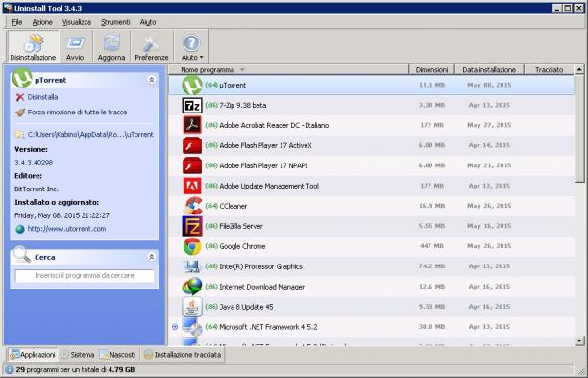Open the µTorrent install folder path
This screenshot has height=378, width=588.
(90, 134)
